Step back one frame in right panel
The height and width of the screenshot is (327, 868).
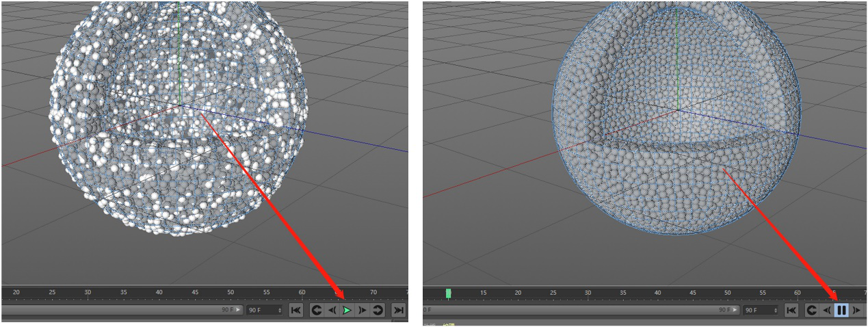[826, 311]
